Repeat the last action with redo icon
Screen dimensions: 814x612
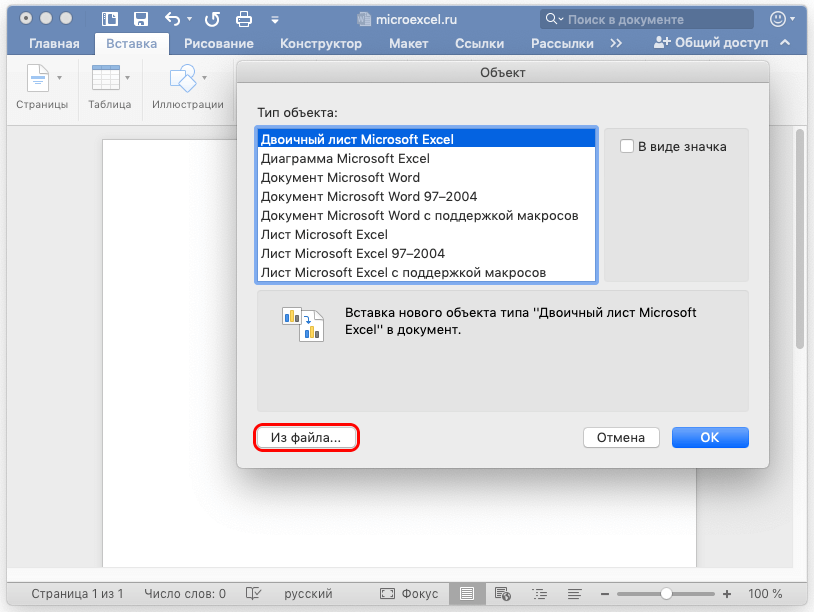point(212,19)
